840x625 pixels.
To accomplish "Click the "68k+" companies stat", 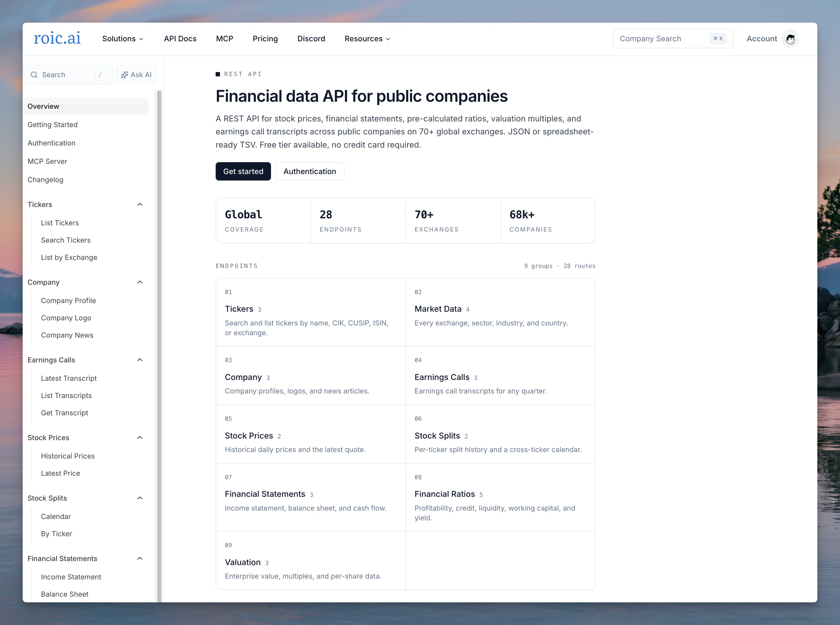I will click(x=547, y=221).
